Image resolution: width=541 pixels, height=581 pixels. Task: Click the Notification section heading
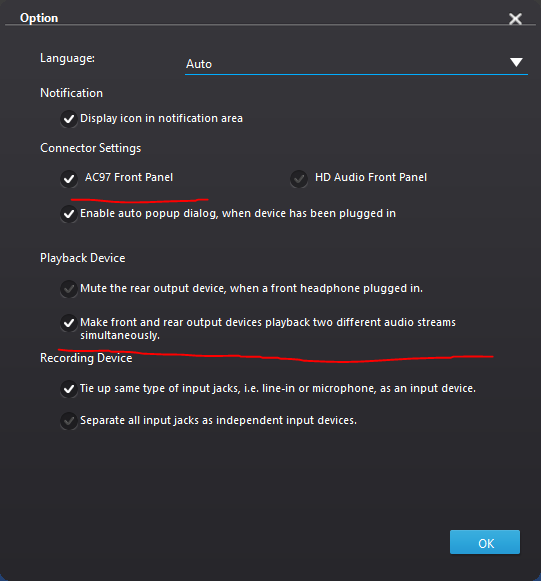pos(72,93)
